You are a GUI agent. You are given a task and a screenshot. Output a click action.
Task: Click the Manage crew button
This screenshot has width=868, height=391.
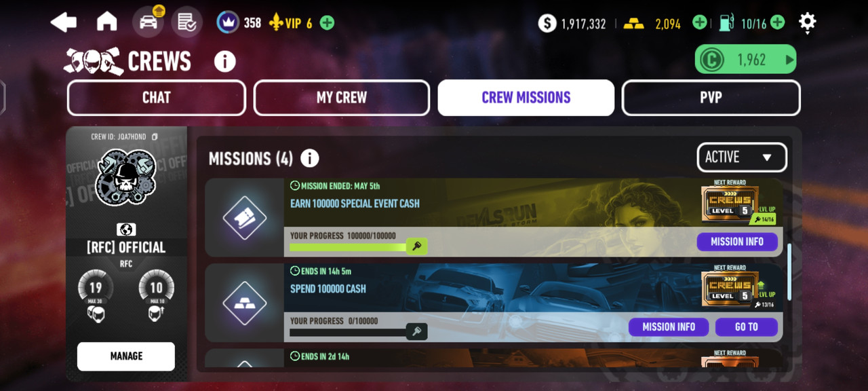(x=126, y=356)
